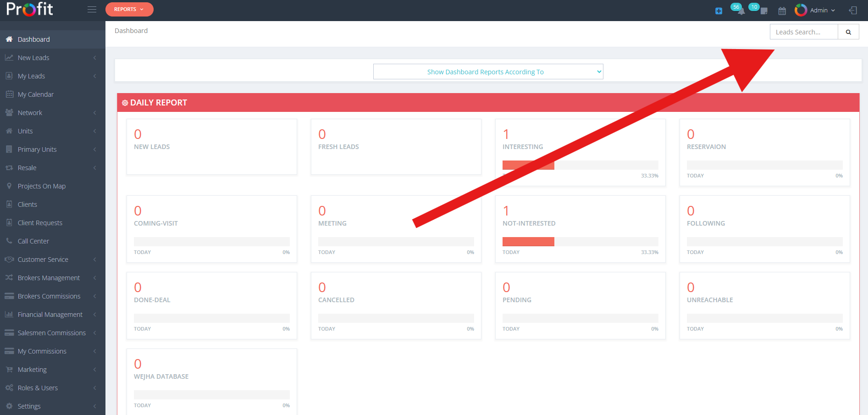Open the quick add (plus) icon
Screen dimensions: 868x415
pos(718,11)
